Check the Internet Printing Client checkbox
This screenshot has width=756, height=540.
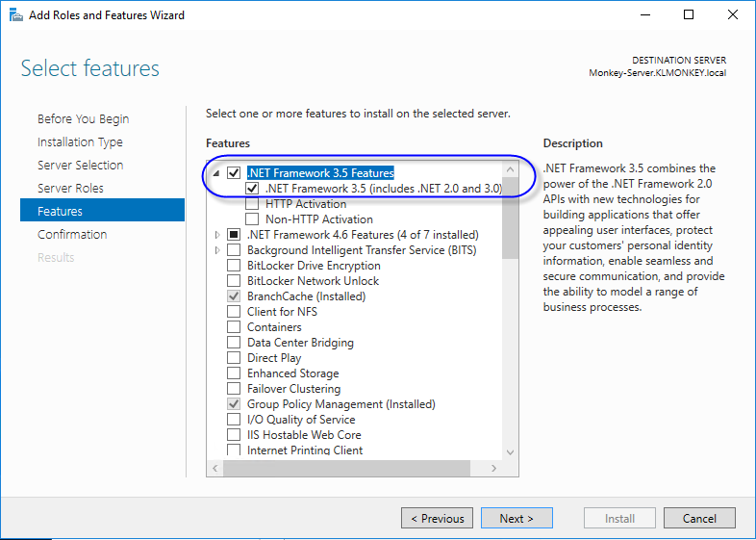point(234,450)
